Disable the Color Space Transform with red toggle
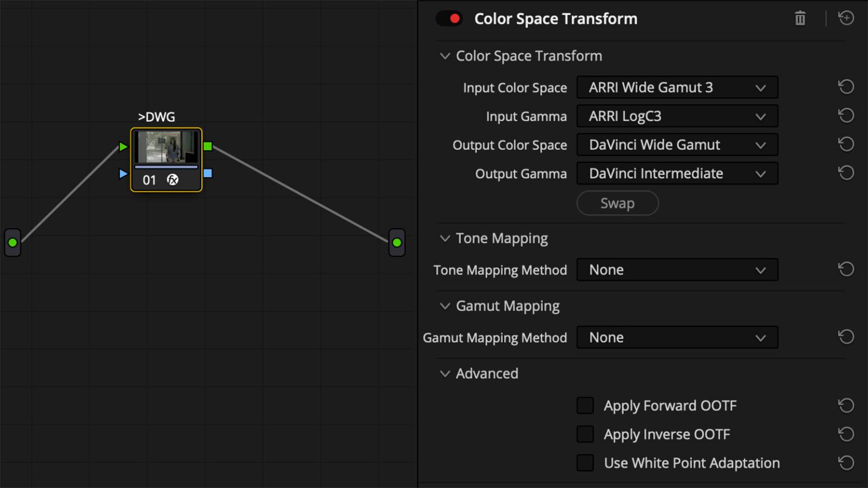 [x=449, y=18]
